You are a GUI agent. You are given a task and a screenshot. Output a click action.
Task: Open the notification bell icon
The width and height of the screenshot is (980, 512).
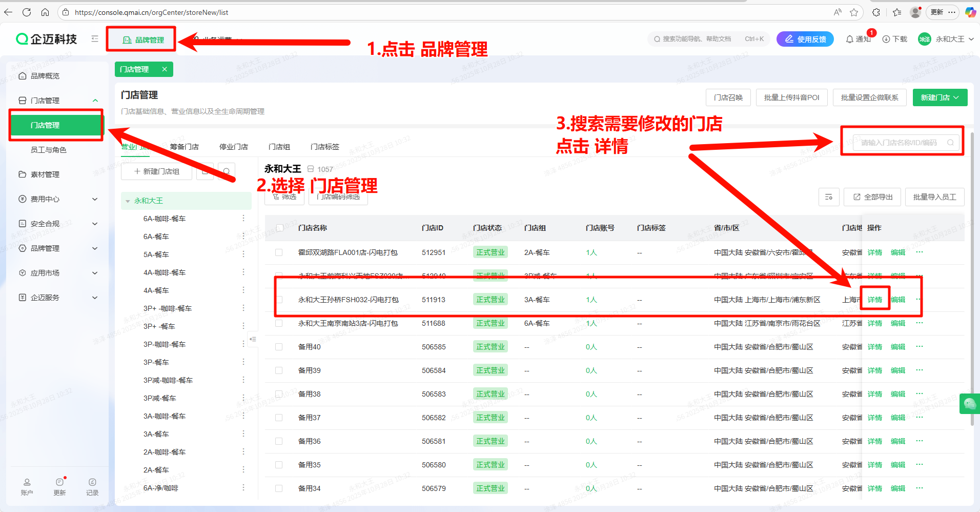click(850, 39)
